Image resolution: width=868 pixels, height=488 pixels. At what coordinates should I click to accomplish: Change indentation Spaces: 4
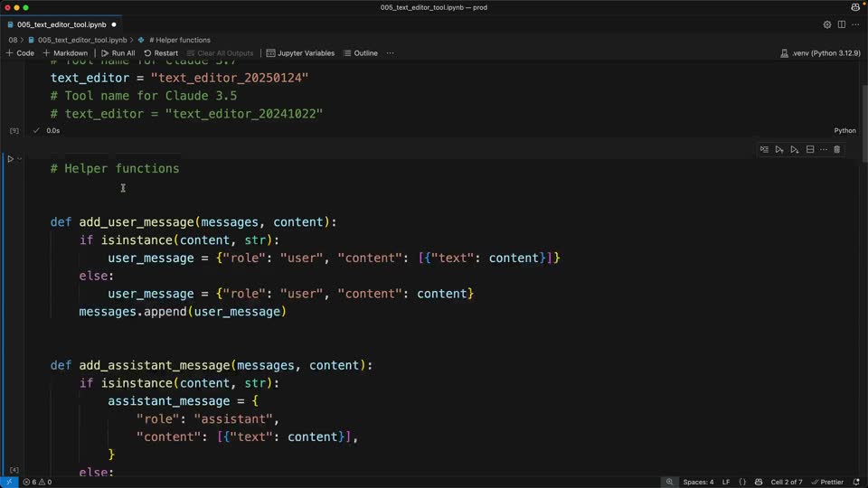(698, 482)
